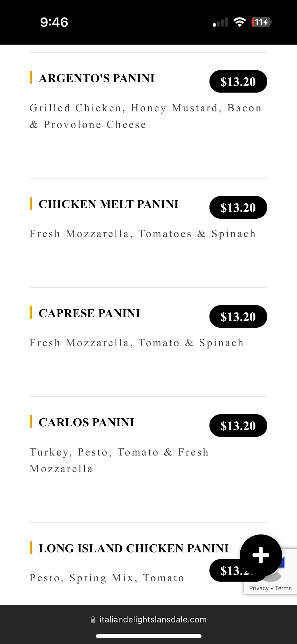Tap the home indicator bar
The image size is (297, 644).
click(x=148, y=636)
